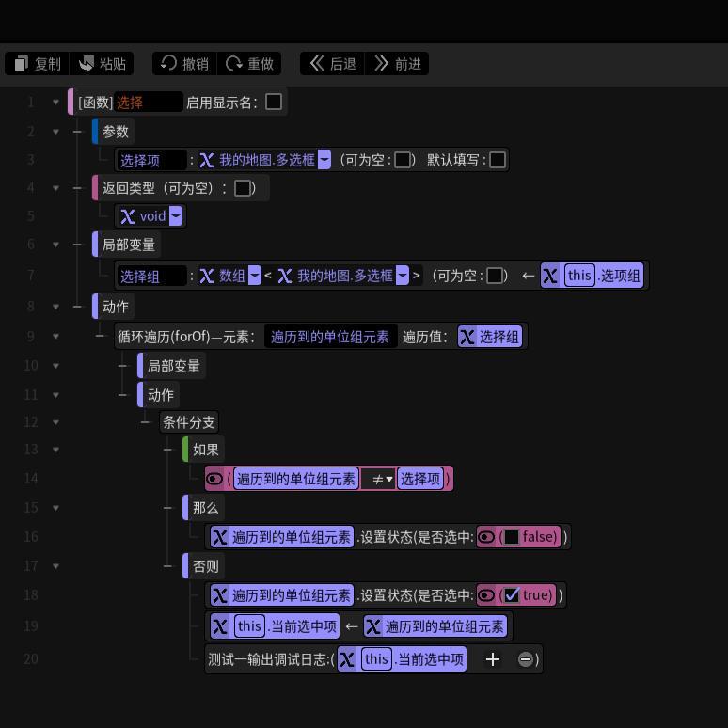This screenshot has height=728, width=728.
Task: Toggle 可为空 checkbox on the 选择组 variable row
Action: click(x=495, y=276)
